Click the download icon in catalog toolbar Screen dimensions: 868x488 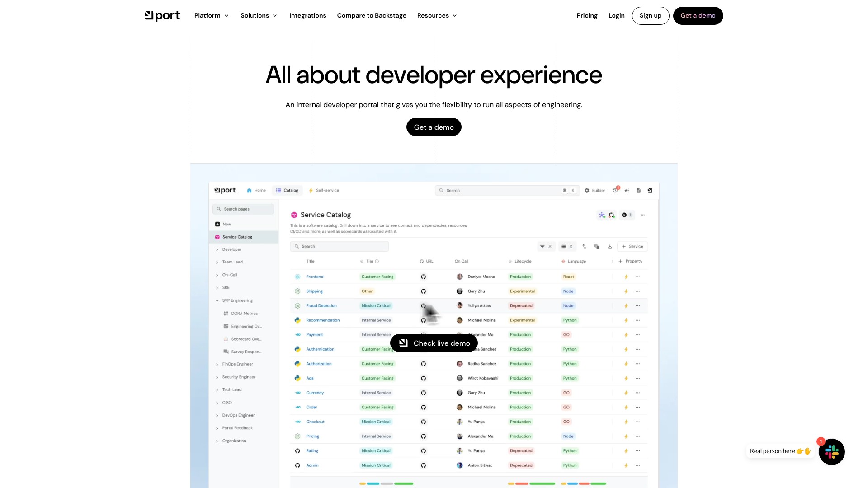[x=610, y=247]
